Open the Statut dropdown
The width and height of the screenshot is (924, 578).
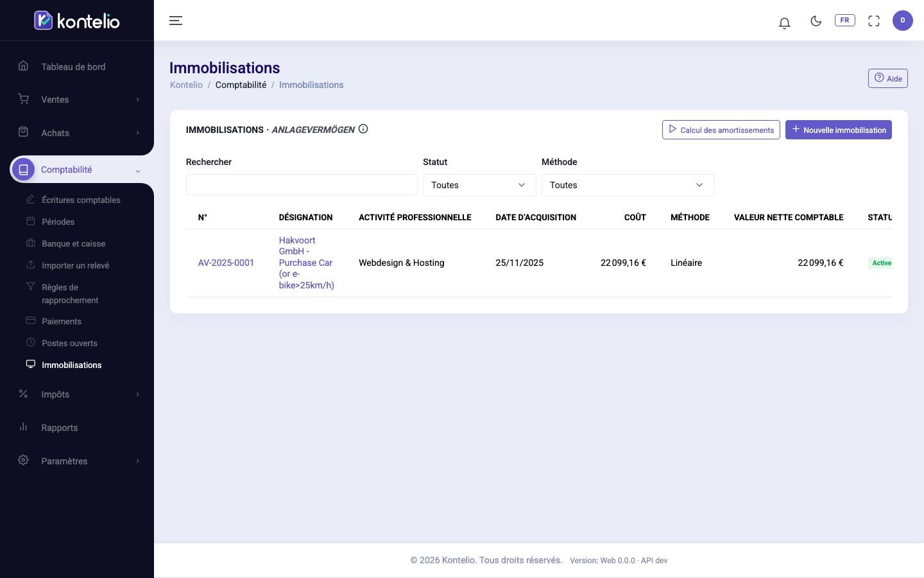pos(479,185)
